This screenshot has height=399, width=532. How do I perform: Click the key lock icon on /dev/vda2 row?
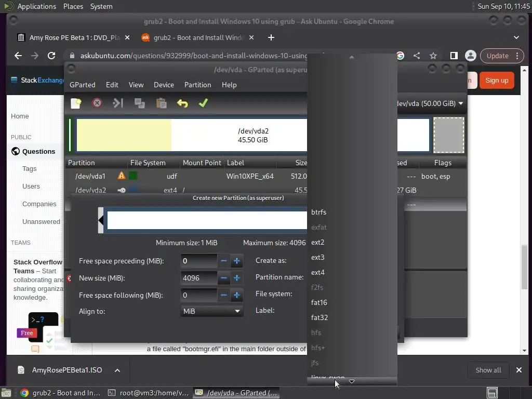[122, 190]
